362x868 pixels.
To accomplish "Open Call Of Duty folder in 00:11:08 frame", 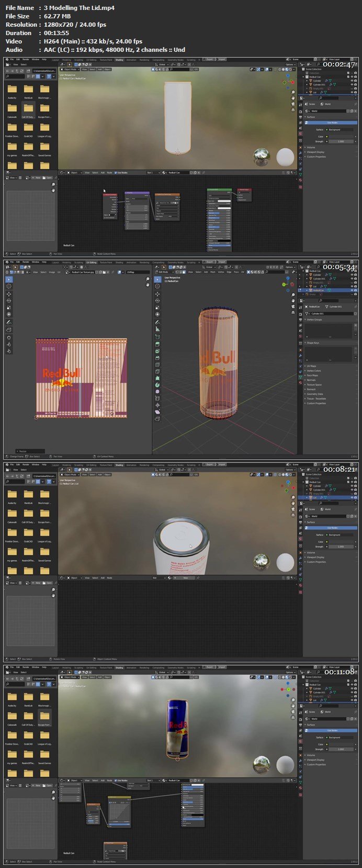I will click(28, 717).
